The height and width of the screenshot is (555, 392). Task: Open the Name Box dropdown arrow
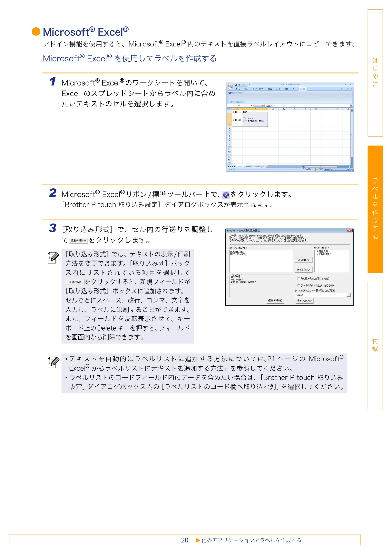(252, 106)
